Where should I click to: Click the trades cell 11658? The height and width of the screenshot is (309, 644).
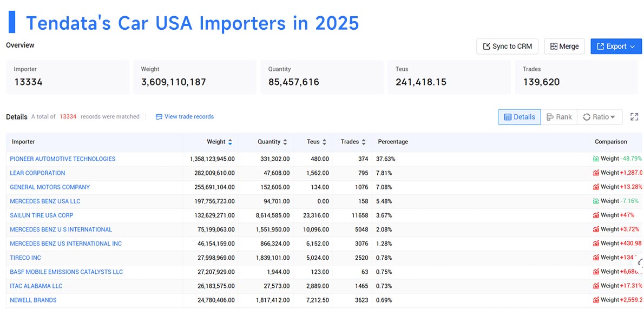[x=360, y=215]
